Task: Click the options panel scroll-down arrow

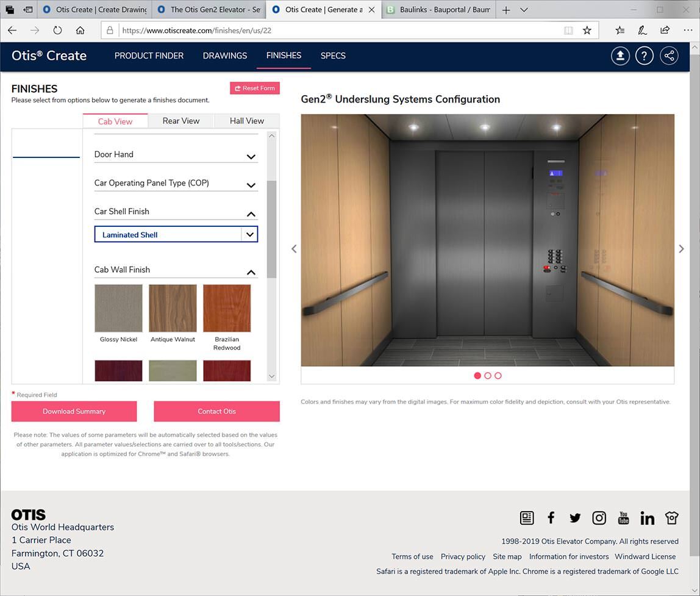Action: coord(271,376)
